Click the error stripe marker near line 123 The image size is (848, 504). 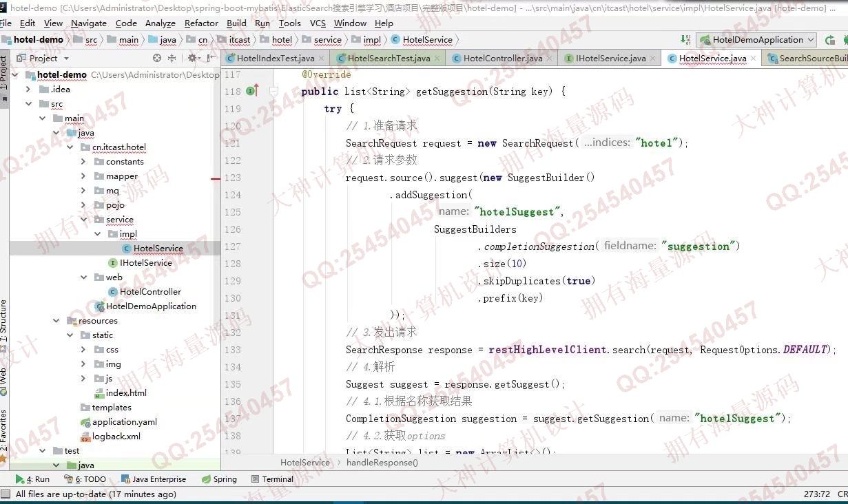click(x=216, y=178)
